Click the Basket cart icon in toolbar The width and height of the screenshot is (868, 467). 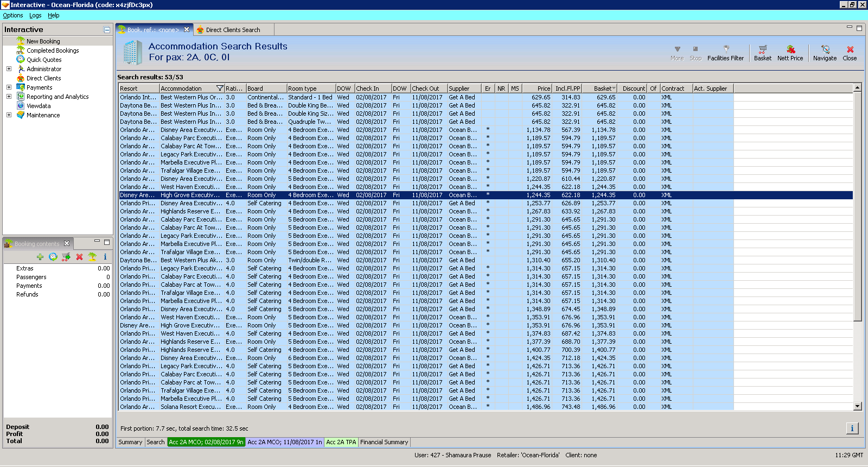(x=762, y=49)
